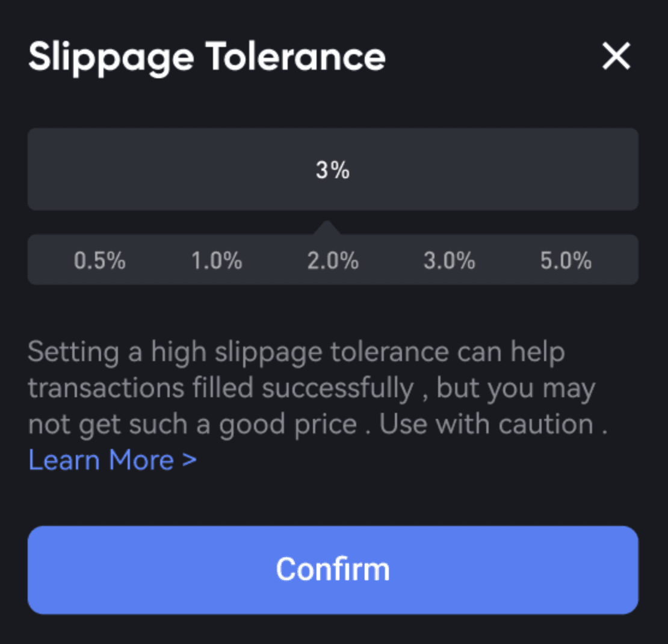Choose the highest slippage preset value
Image resolution: width=668 pixels, height=644 pixels.
[x=566, y=261]
